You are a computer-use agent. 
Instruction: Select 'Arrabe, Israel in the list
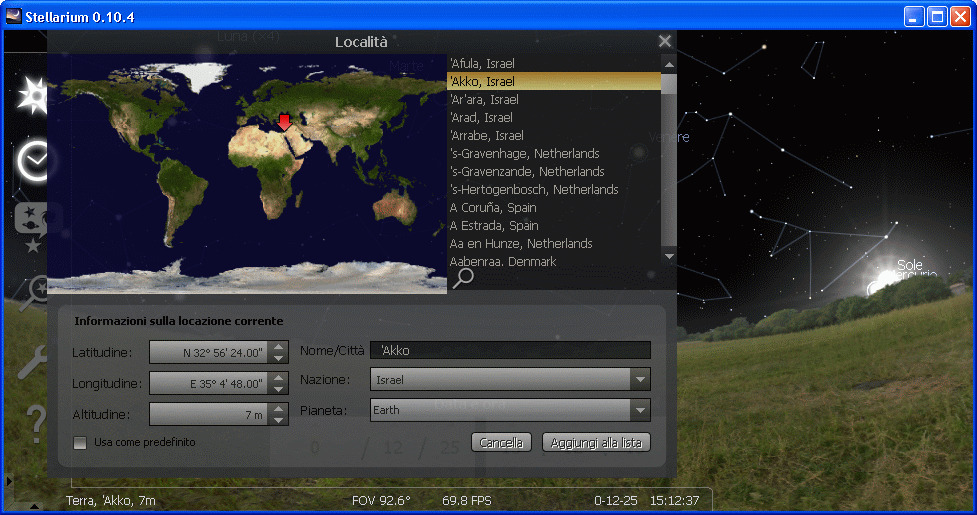(554, 136)
